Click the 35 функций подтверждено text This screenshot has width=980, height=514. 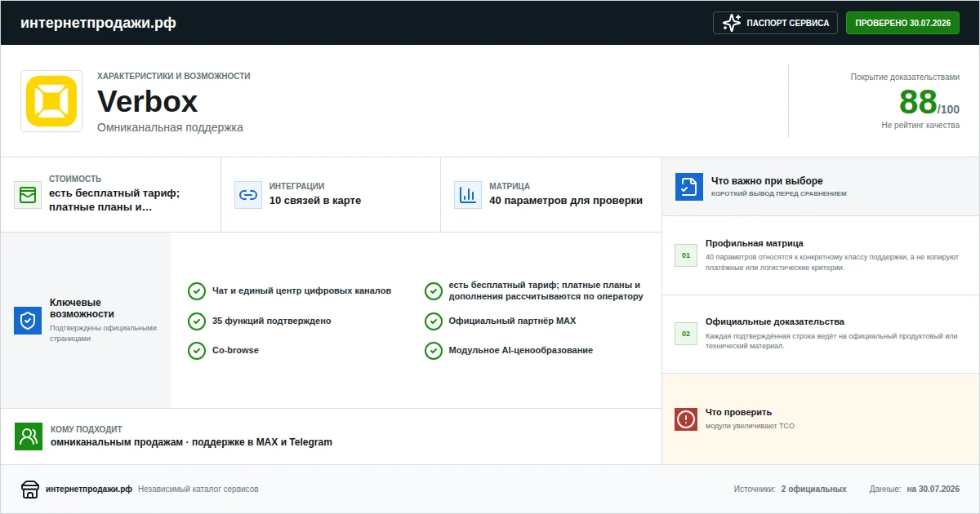[272, 321]
